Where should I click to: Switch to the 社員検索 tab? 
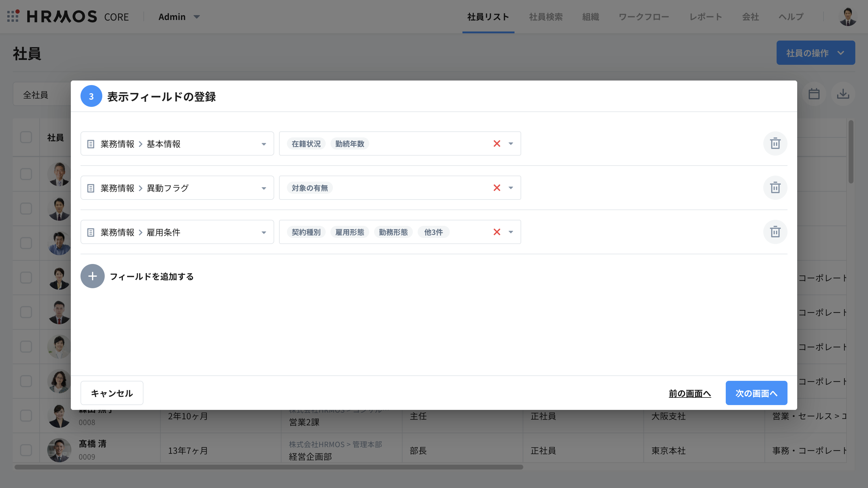click(x=546, y=17)
